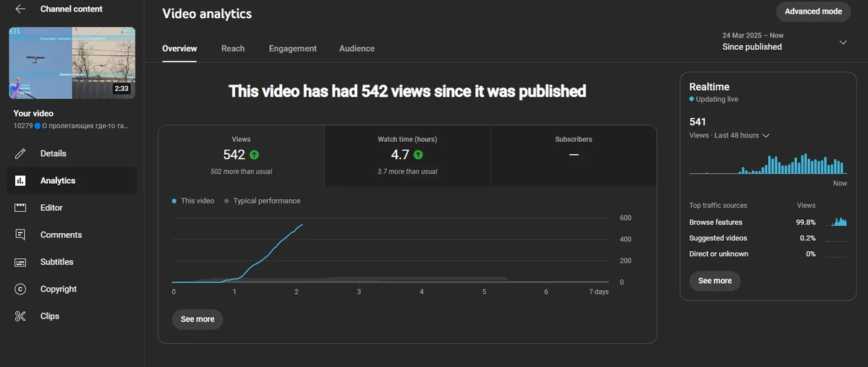The height and width of the screenshot is (367, 868).
Task: Click the 2:33 duration badge on thumbnail
Action: [x=122, y=89]
